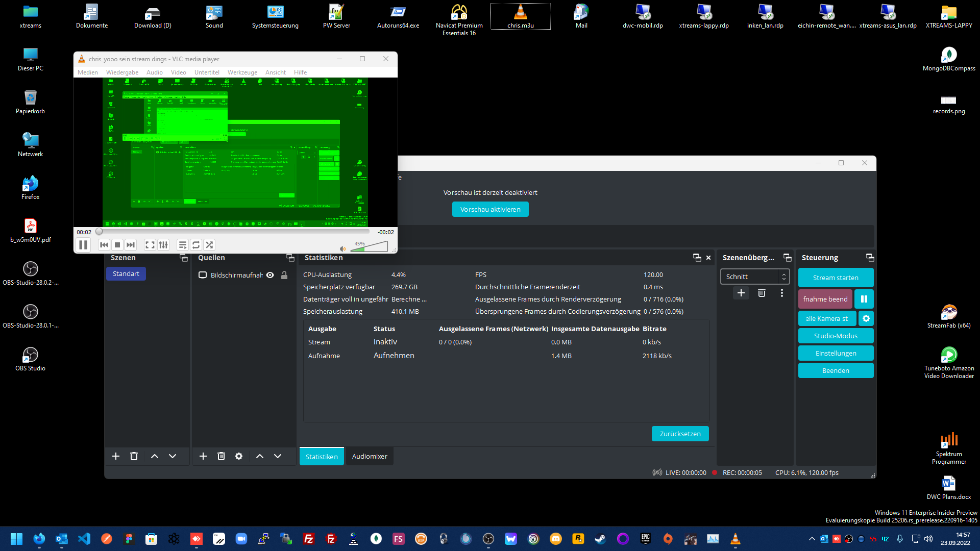Viewport: 980px width, 551px height.
Task: Toggle VLC loop playback
Action: (196, 245)
